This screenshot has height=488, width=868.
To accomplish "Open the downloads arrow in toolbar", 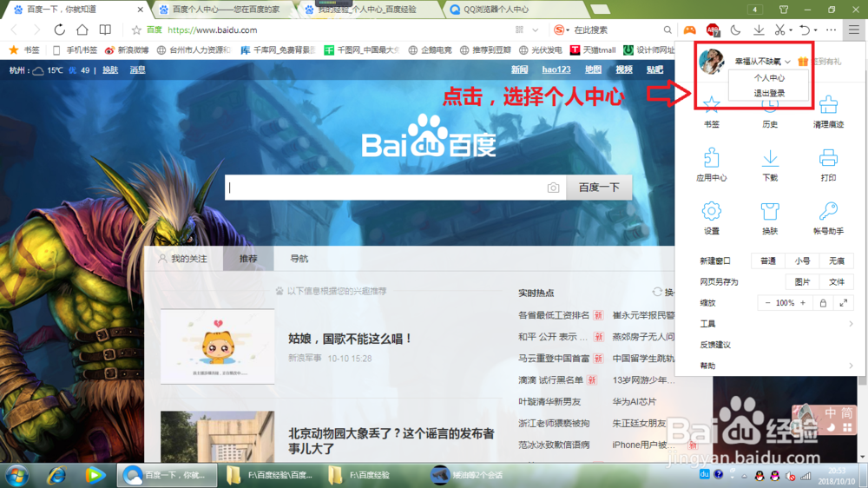I will click(x=759, y=30).
